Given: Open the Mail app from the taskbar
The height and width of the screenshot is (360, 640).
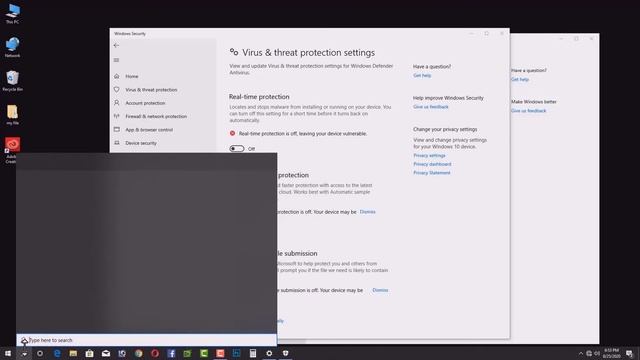Looking at the screenshot, I should pyautogui.click(x=106, y=353).
